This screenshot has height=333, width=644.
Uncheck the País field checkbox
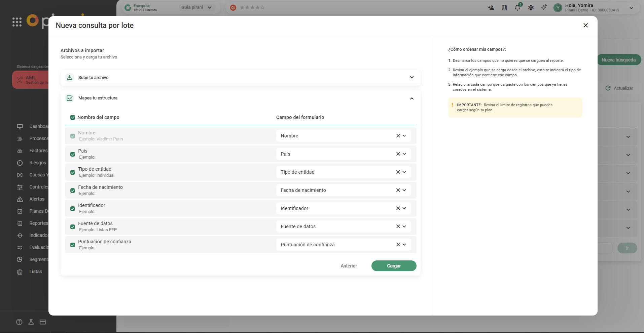[73, 154]
